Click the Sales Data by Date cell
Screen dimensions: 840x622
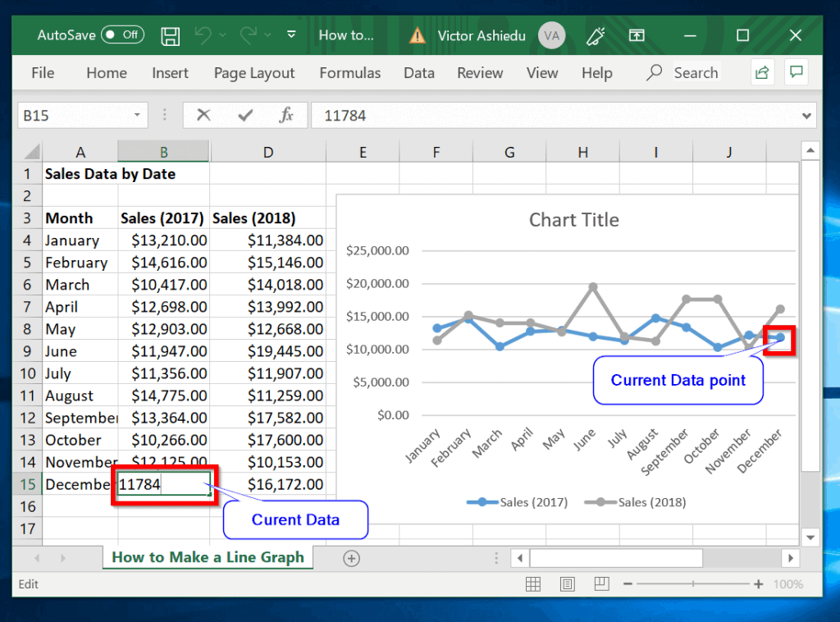click(x=110, y=174)
